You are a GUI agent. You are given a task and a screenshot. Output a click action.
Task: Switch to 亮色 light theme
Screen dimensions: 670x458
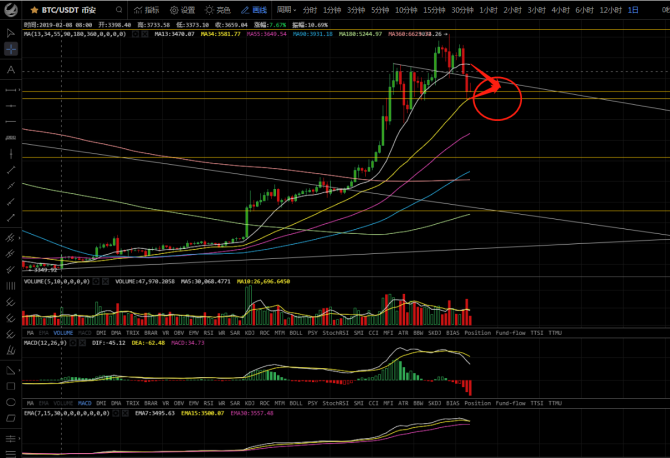[218, 10]
